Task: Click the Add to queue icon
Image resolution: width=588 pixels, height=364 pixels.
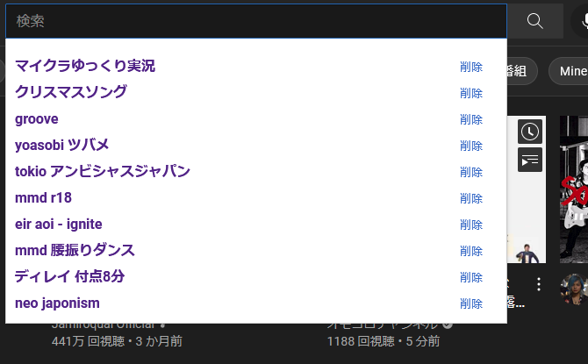Action: [x=530, y=160]
